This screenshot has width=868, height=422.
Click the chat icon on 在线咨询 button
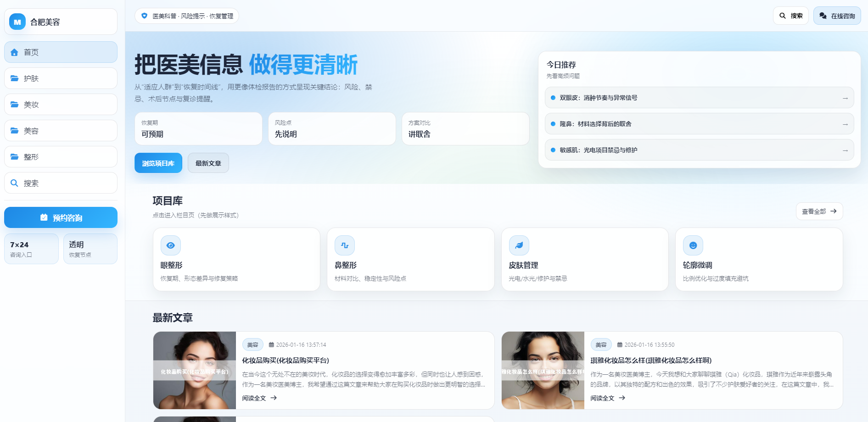click(823, 15)
